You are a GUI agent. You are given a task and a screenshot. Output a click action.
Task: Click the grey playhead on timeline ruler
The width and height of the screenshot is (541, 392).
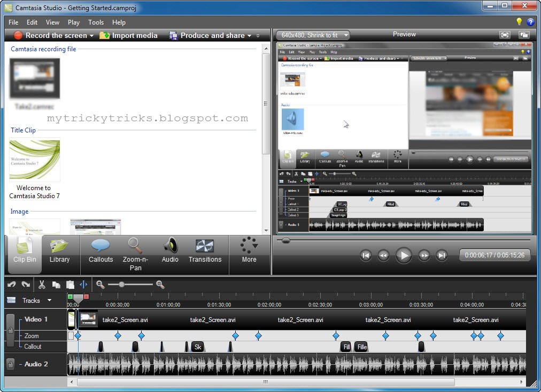pyautogui.click(x=79, y=299)
